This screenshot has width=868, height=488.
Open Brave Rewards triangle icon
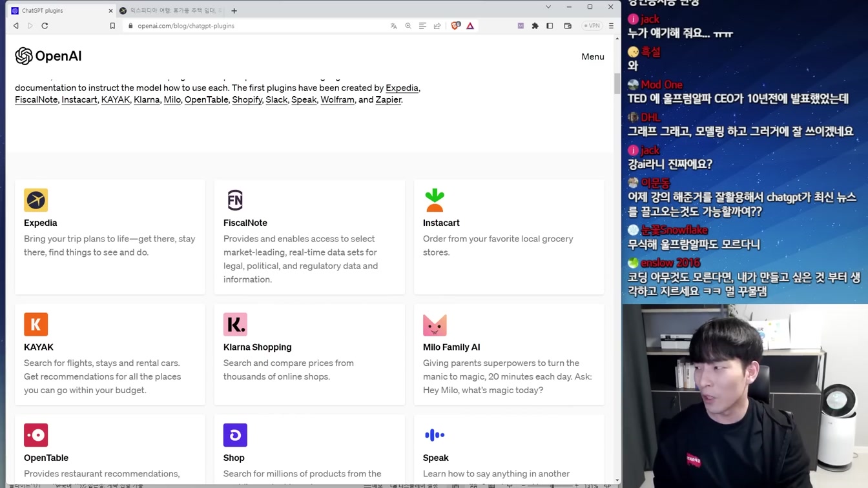click(x=470, y=26)
